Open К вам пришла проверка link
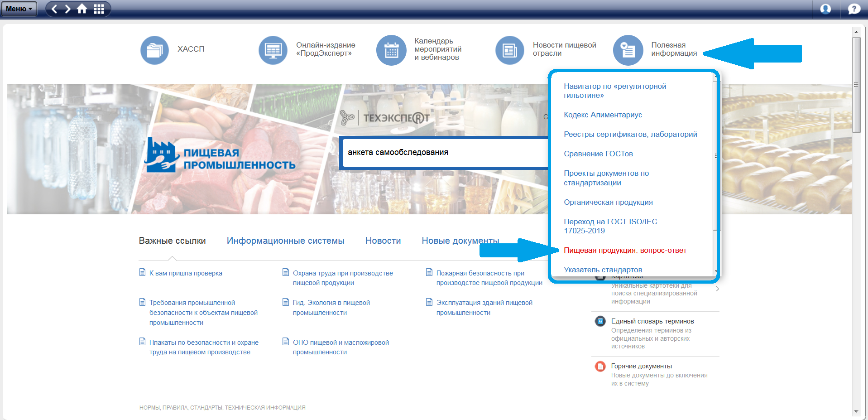The image size is (868, 420). coord(186,273)
